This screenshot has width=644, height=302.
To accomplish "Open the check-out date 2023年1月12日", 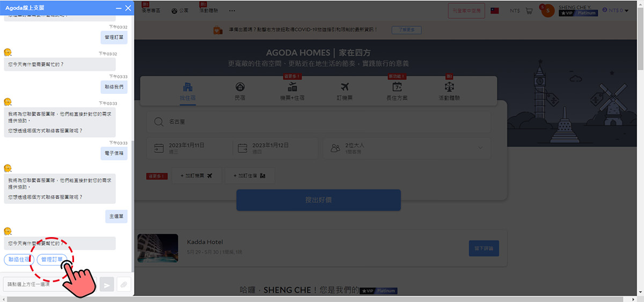I will tap(275, 148).
